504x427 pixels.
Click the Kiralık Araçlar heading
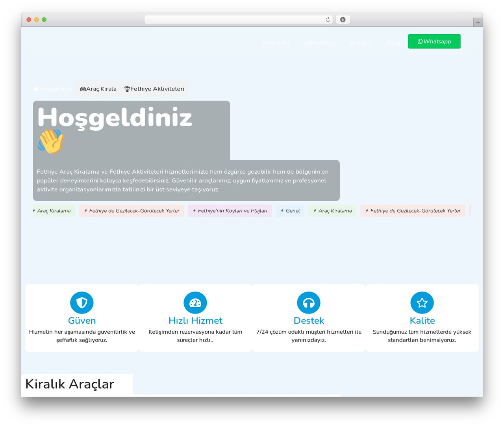[70, 384]
